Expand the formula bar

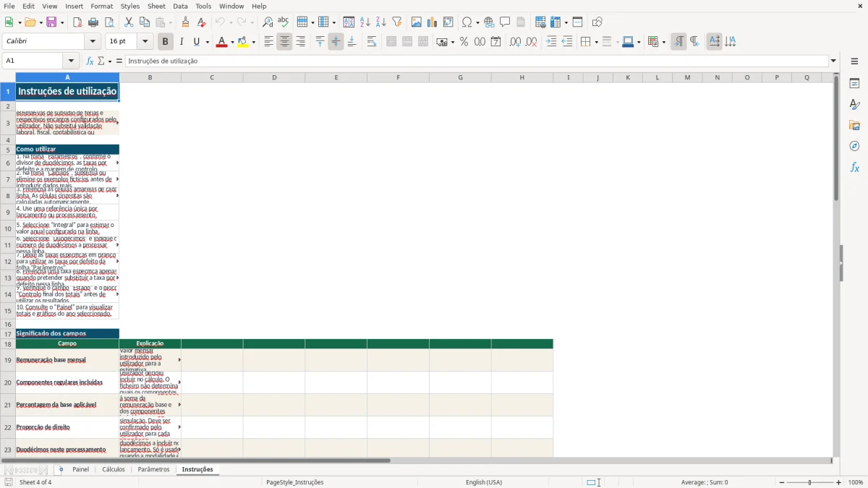pos(833,61)
